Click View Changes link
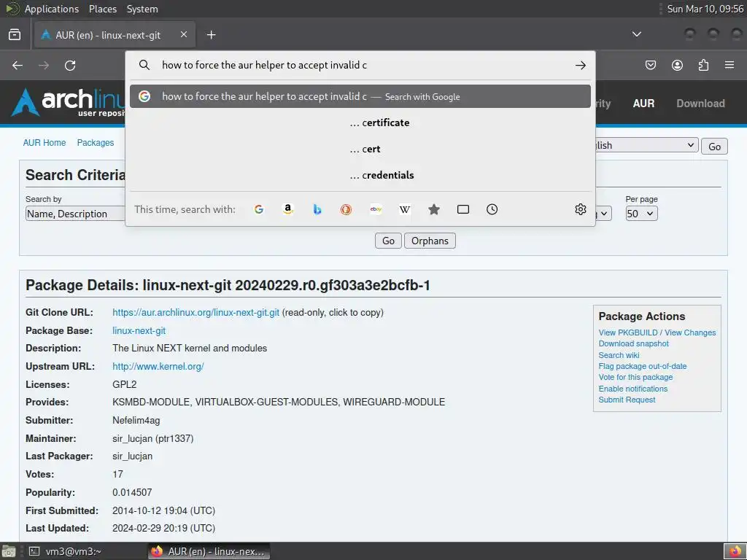This screenshot has height=560, width=747. pyautogui.click(x=690, y=332)
